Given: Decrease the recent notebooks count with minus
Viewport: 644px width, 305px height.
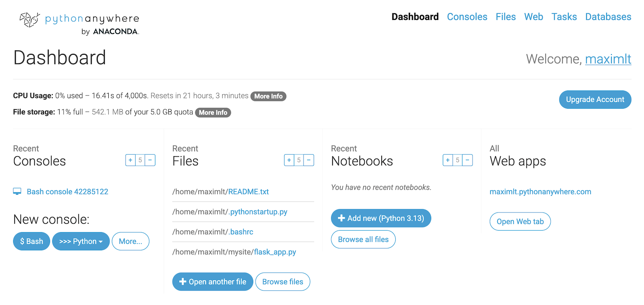Looking at the screenshot, I should pyautogui.click(x=467, y=160).
